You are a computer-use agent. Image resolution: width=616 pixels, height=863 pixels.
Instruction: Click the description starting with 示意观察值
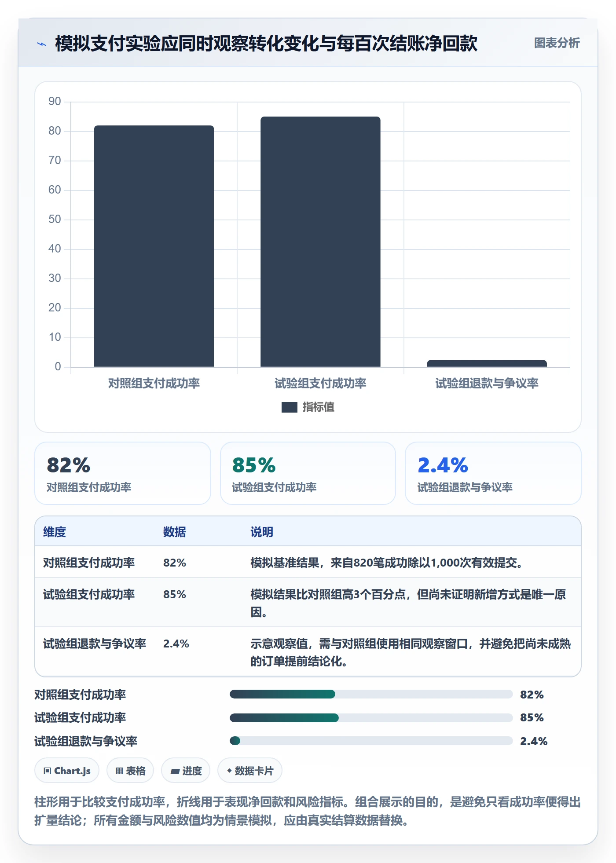tap(411, 652)
